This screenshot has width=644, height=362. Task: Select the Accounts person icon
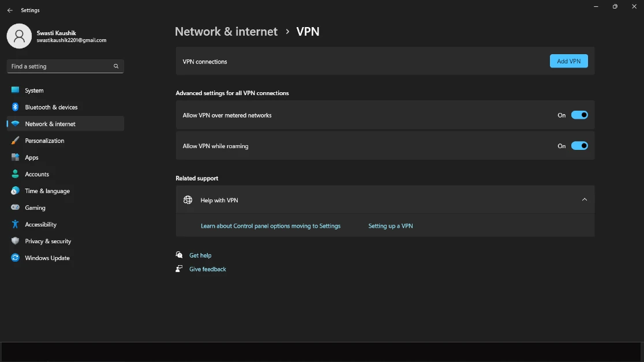(x=15, y=174)
